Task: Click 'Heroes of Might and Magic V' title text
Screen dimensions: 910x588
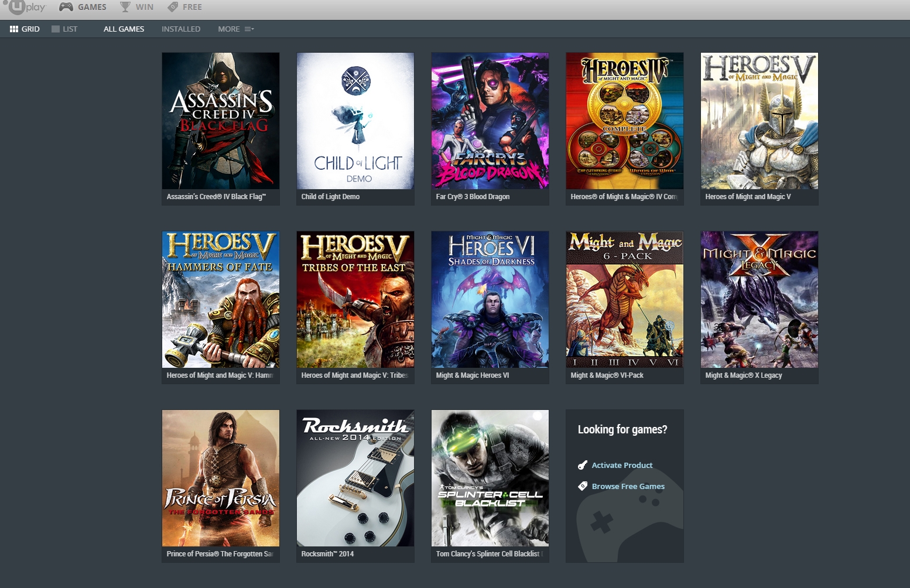Action: pyautogui.click(x=748, y=197)
